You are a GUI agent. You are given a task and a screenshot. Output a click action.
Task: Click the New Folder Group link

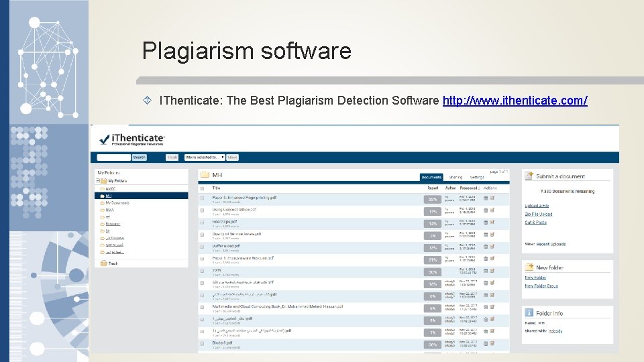click(541, 286)
